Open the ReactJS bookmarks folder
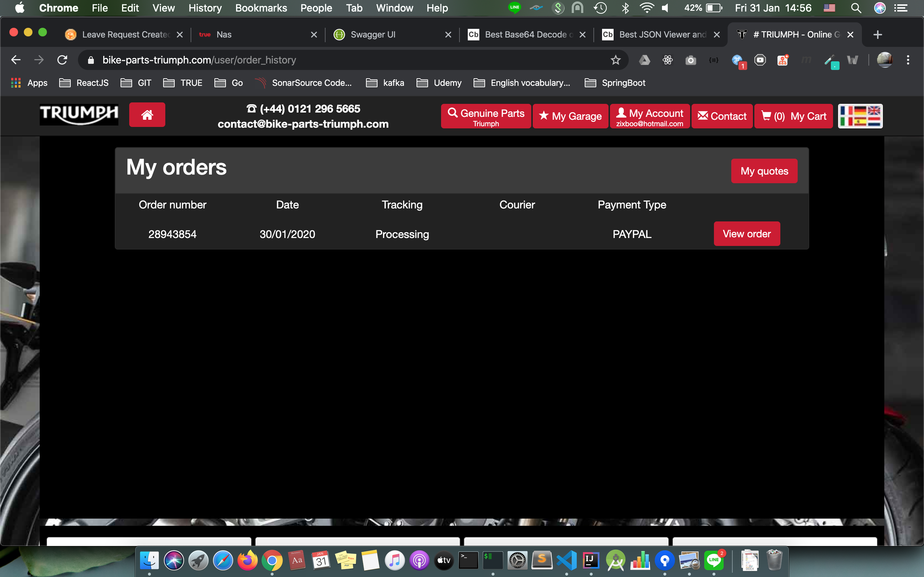The height and width of the screenshot is (577, 924). [84, 83]
